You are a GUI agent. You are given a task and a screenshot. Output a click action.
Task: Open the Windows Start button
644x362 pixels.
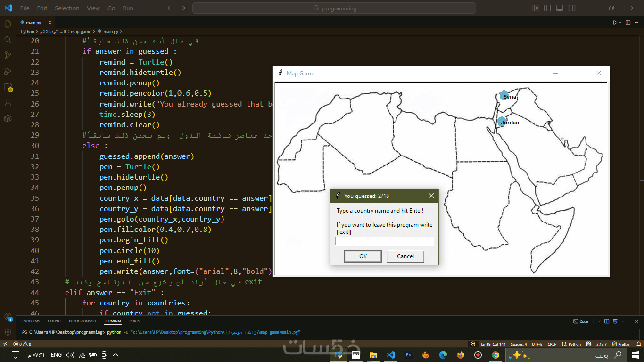pyautogui.click(x=636, y=355)
